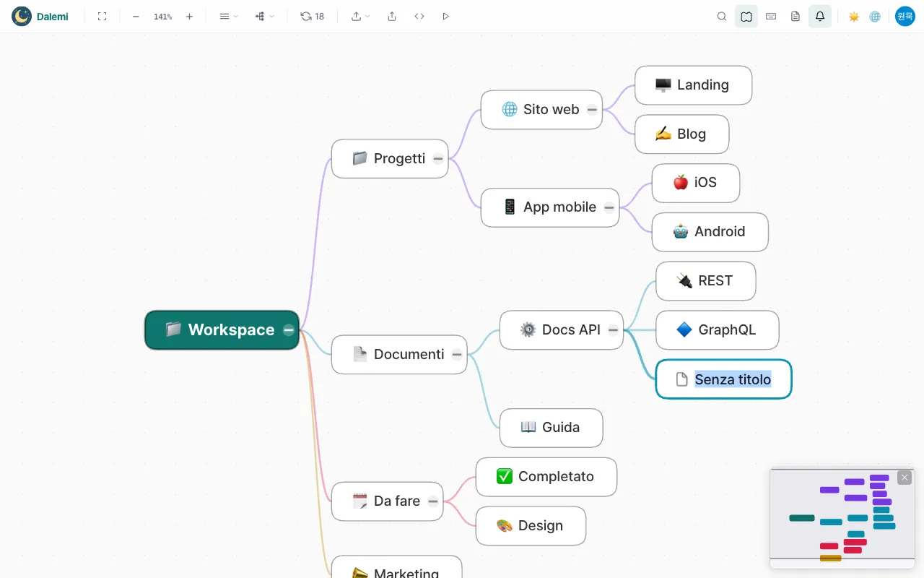Collapse the Docs API node children

tap(613, 330)
